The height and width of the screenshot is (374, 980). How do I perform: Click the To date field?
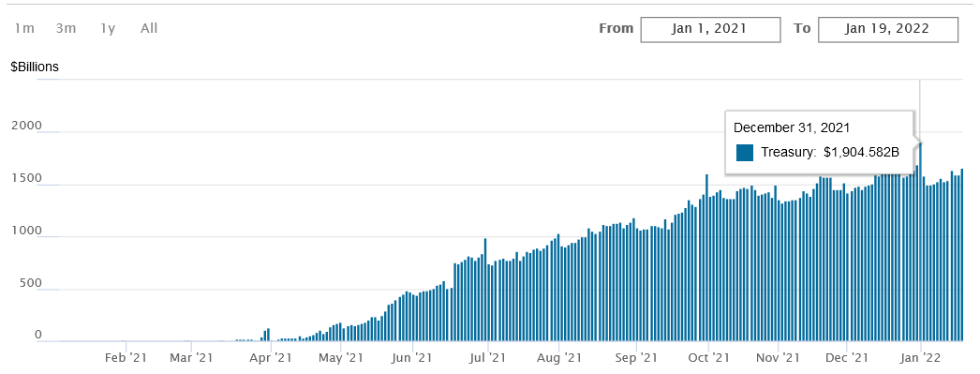pos(887,29)
